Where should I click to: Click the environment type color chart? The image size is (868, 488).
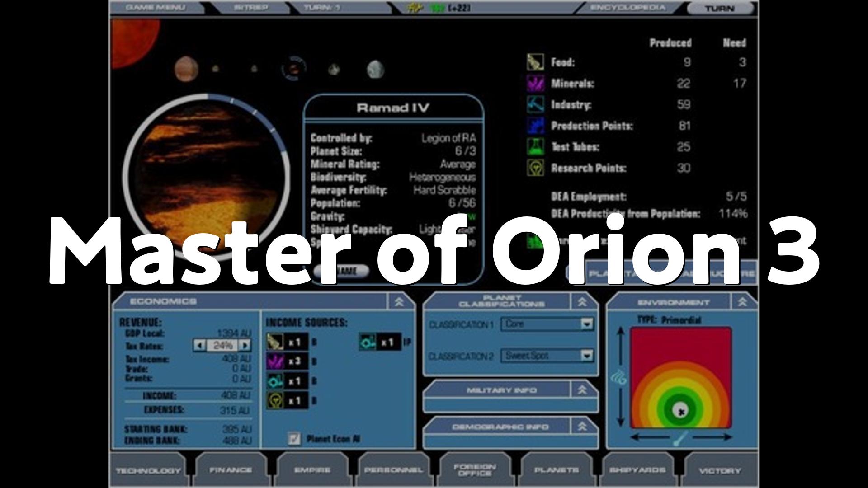click(681, 378)
